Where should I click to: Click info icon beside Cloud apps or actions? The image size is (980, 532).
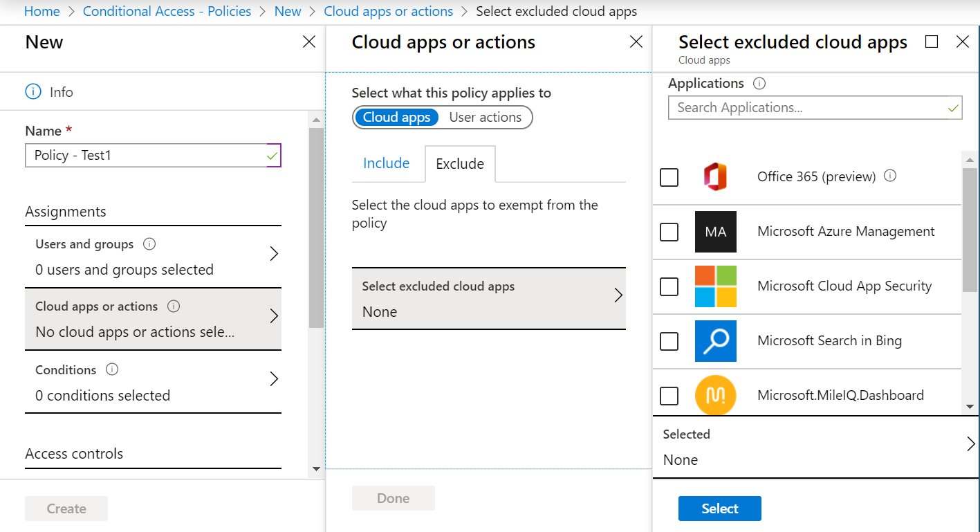(174, 306)
